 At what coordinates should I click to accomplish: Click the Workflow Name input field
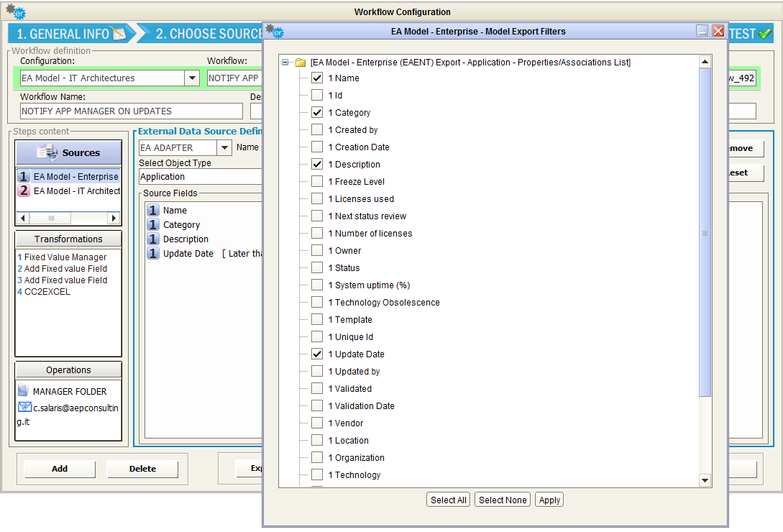click(132, 111)
